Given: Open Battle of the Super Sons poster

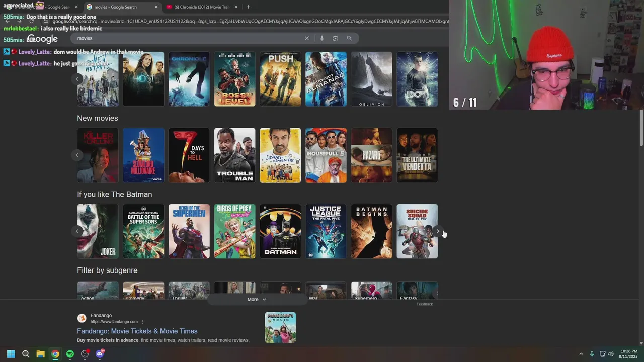Looking at the screenshot, I should (x=143, y=231).
